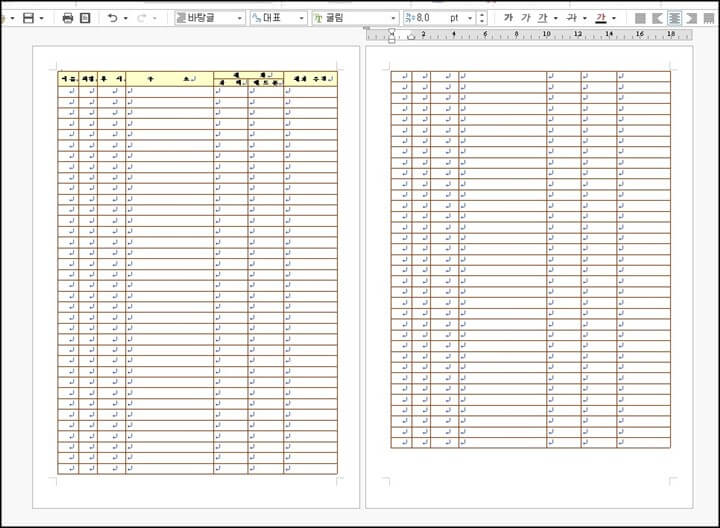
Task: Click the Redo arrow icon
Action: point(141,18)
